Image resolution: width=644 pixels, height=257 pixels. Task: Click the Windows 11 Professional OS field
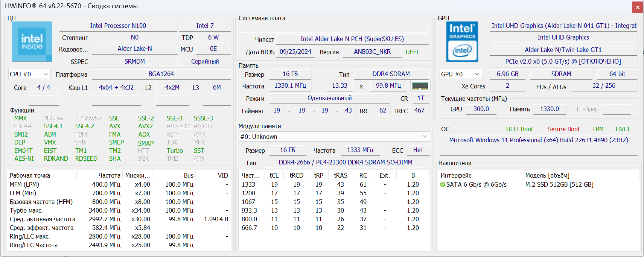[x=538, y=140]
